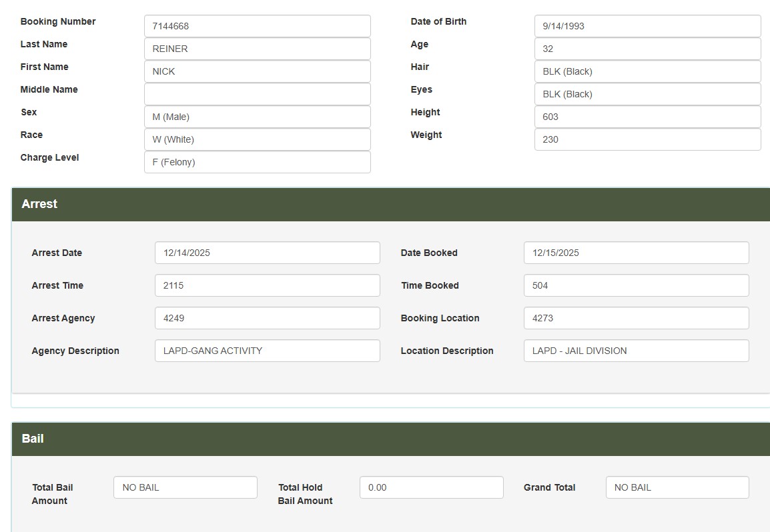
Task: Click the Grand Total field in the Bail section
Action: pyautogui.click(x=677, y=487)
